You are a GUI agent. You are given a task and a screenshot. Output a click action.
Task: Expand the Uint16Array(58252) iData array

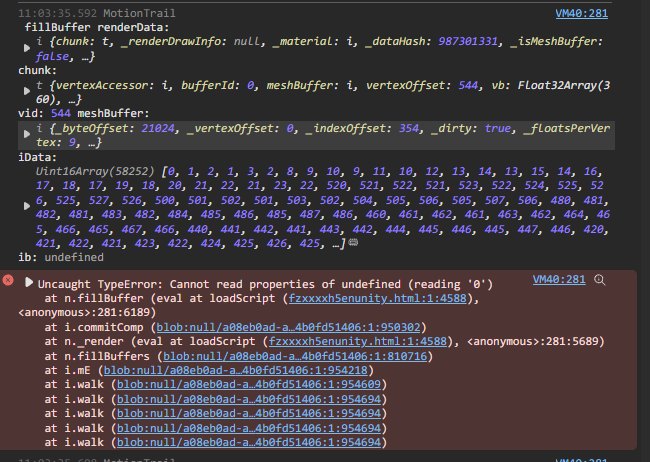27,206
